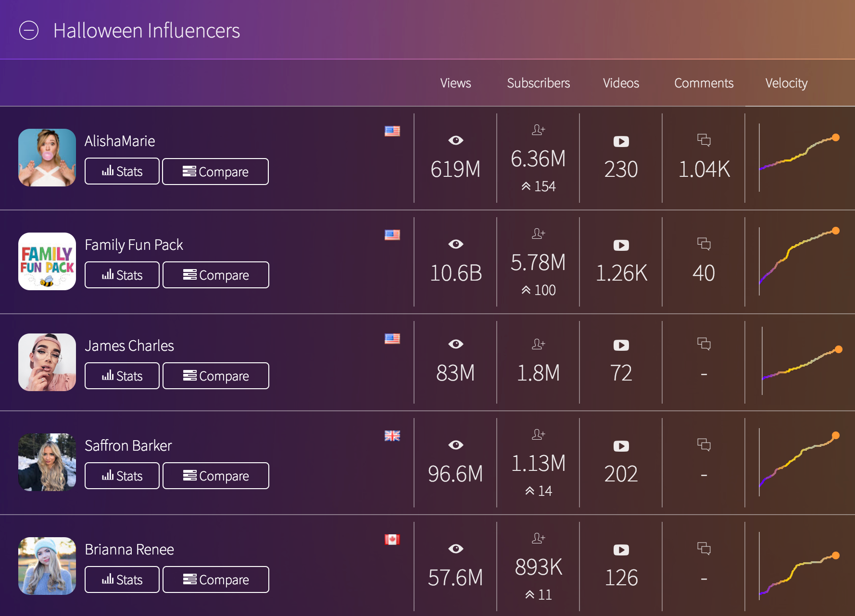Sort by the Subscribers column
This screenshot has width=855, height=616.
pos(538,83)
